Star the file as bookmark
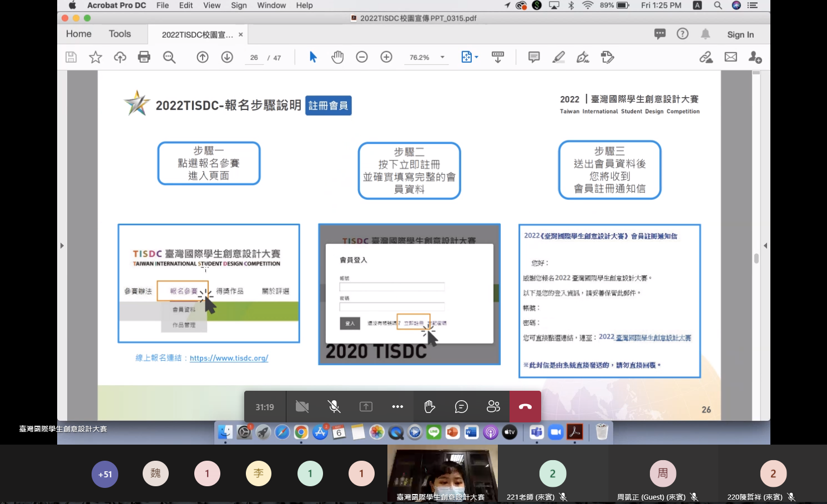 pyautogui.click(x=95, y=57)
